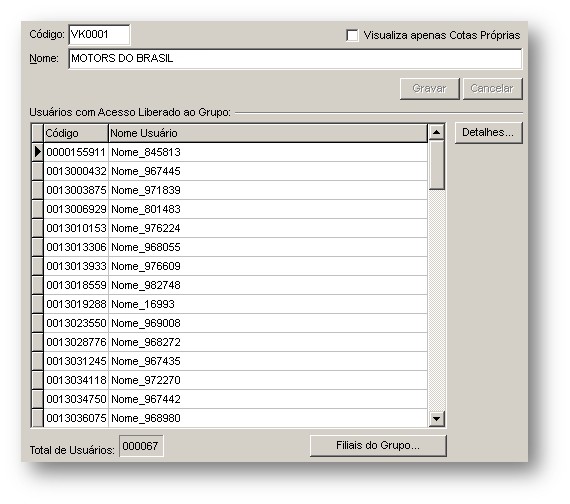This screenshot has height=504, width=570.
Task: Open the Detalhes... dialog
Action: (x=488, y=132)
